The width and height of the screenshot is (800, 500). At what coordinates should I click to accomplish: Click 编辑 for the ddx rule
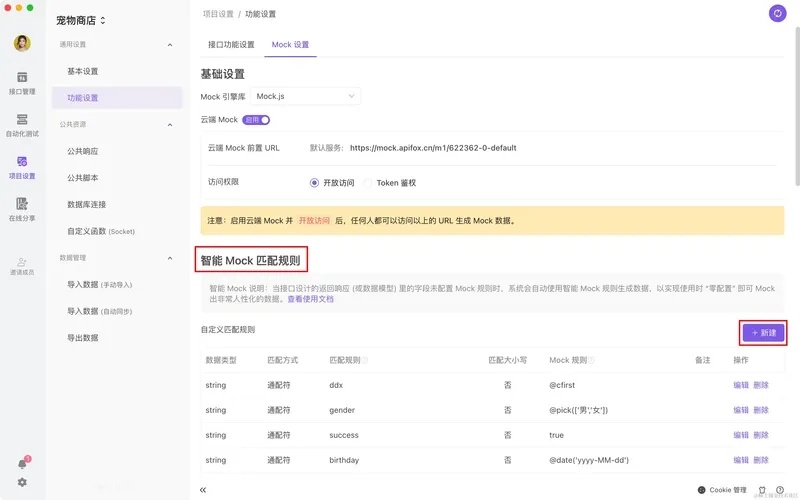pos(741,385)
